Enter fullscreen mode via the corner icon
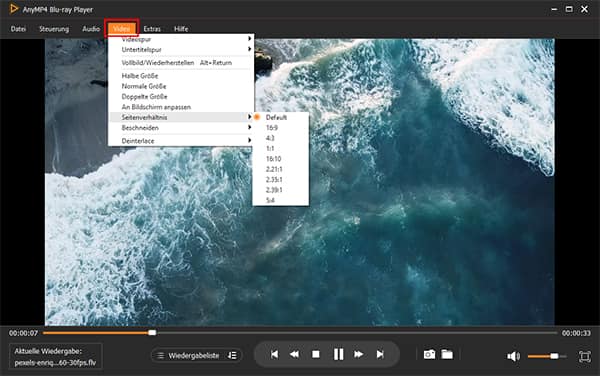Image resolution: width=600 pixels, height=376 pixels. coord(585,356)
